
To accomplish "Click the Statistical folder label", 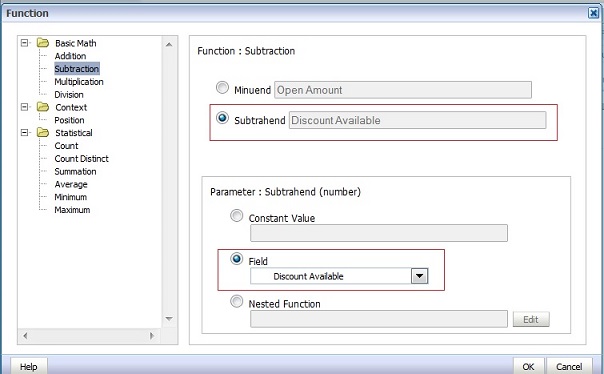I will (74, 133).
